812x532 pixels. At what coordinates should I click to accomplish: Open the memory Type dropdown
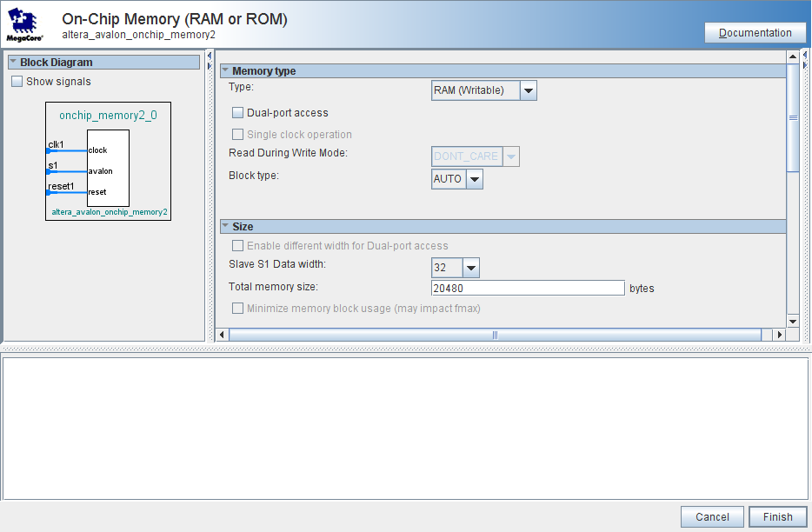point(528,90)
